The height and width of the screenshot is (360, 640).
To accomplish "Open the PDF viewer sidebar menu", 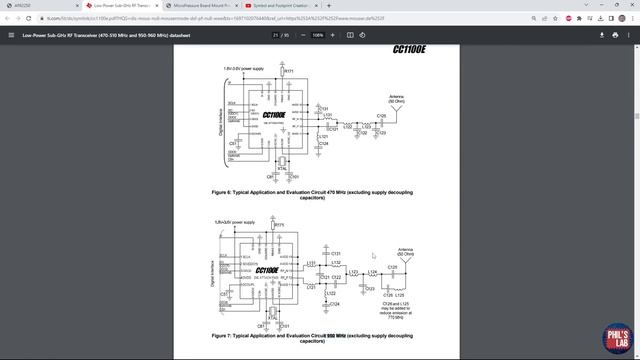I will point(11,35).
